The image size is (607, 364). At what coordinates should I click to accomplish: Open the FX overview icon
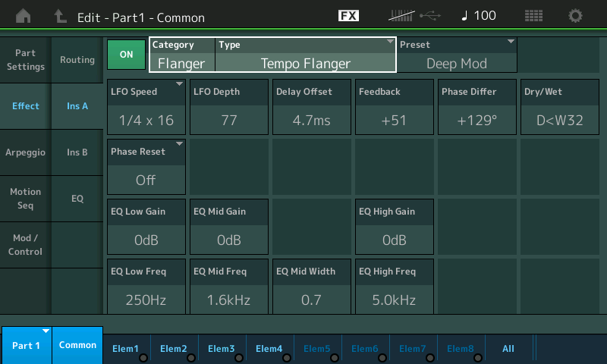[x=348, y=16]
